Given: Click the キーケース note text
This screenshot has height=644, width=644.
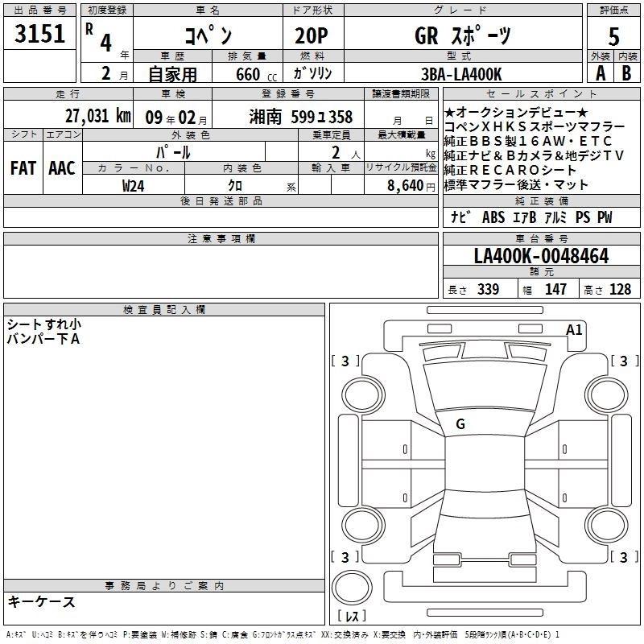Looking at the screenshot, I should tap(41, 602).
